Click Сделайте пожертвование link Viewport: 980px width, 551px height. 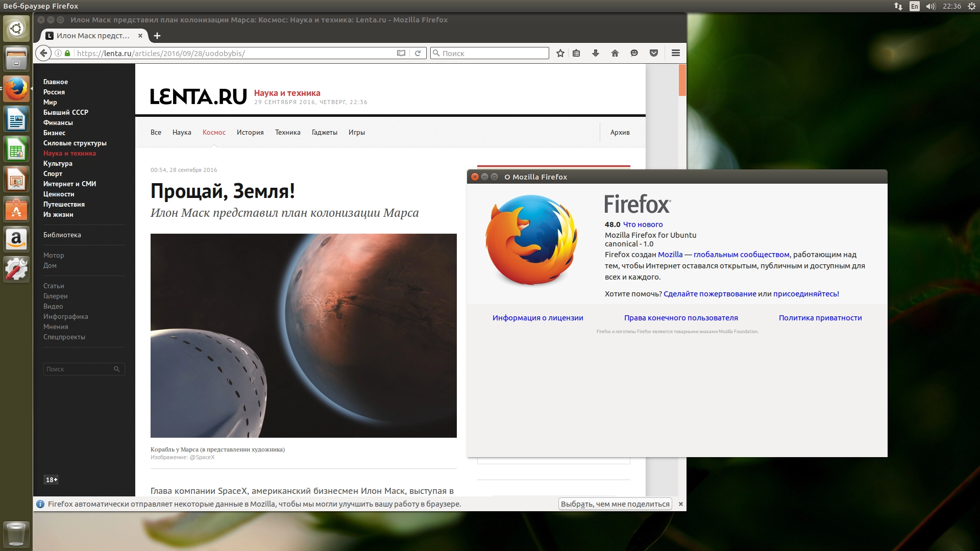(x=710, y=294)
